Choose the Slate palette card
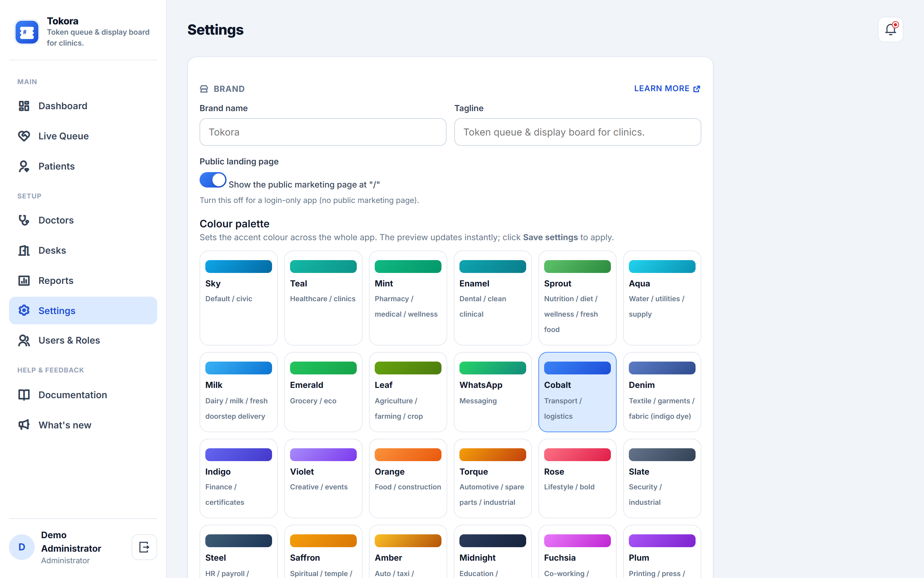924x578 pixels. point(663,478)
